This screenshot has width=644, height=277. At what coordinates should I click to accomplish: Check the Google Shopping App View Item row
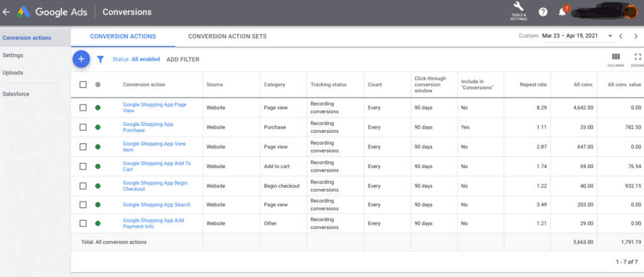point(83,147)
